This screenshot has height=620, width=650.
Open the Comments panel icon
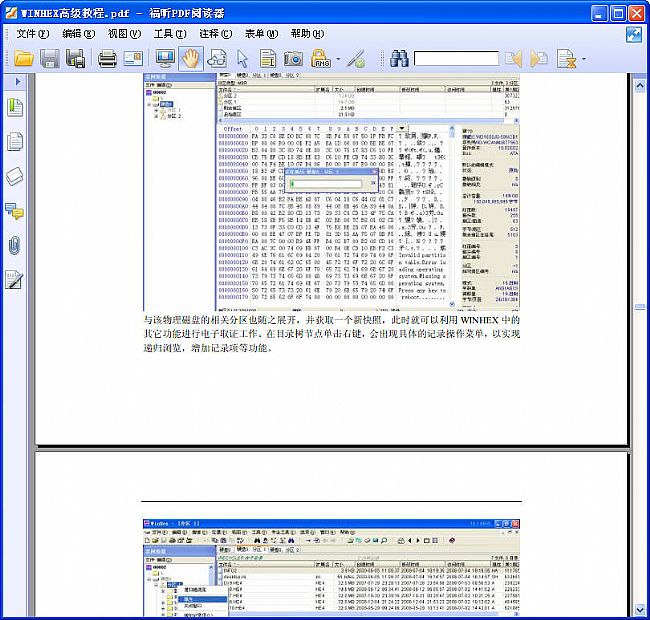pos(15,211)
